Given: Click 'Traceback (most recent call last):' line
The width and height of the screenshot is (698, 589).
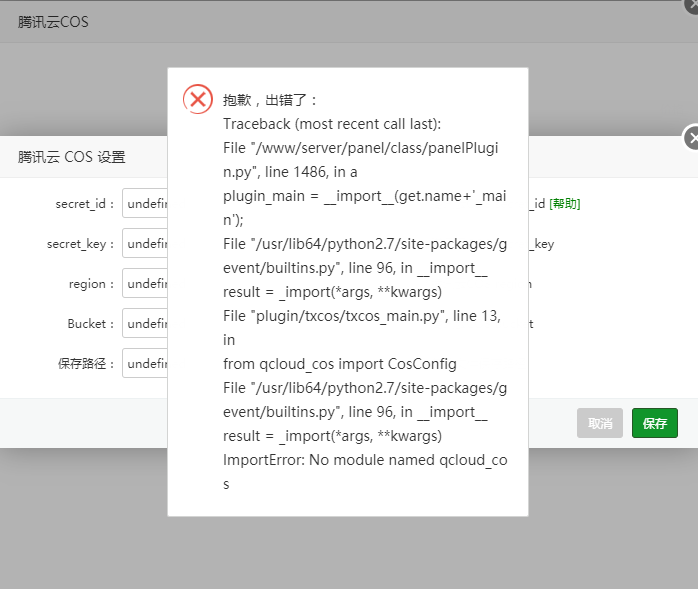Looking at the screenshot, I should tap(332, 124).
